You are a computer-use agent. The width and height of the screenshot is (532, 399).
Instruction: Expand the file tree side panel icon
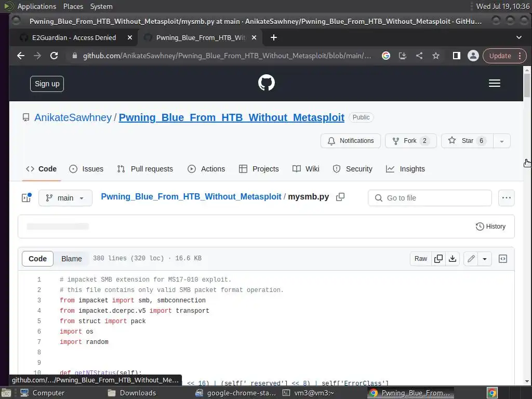coord(26,198)
